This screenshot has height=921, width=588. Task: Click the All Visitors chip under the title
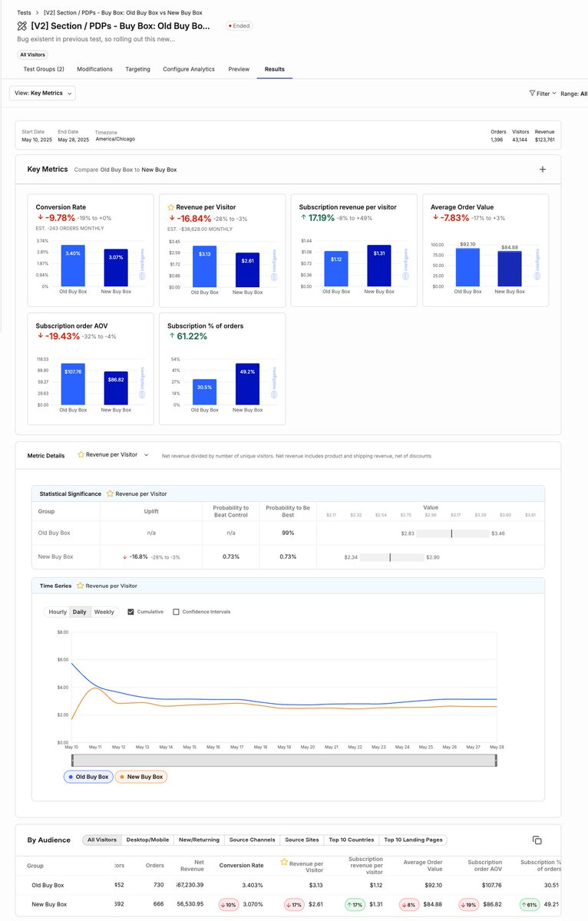tap(32, 54)
